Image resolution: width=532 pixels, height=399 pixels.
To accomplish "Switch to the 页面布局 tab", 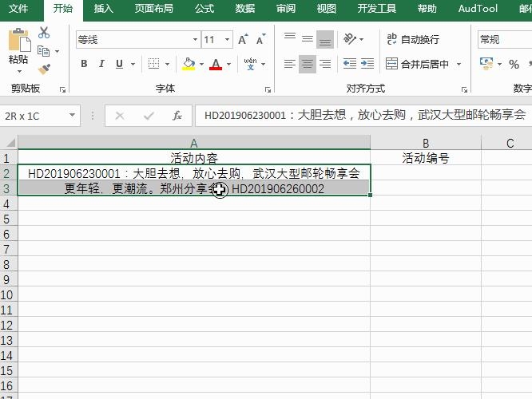I will click(x=153, y=9).
